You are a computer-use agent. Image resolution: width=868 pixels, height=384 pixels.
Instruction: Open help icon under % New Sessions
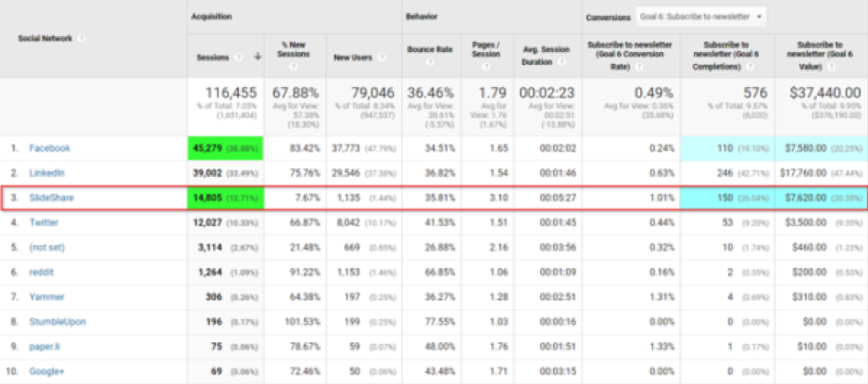point(295,67)
